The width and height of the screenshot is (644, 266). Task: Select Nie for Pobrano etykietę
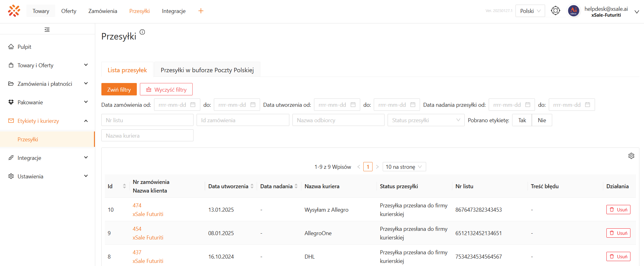(542, 120)
